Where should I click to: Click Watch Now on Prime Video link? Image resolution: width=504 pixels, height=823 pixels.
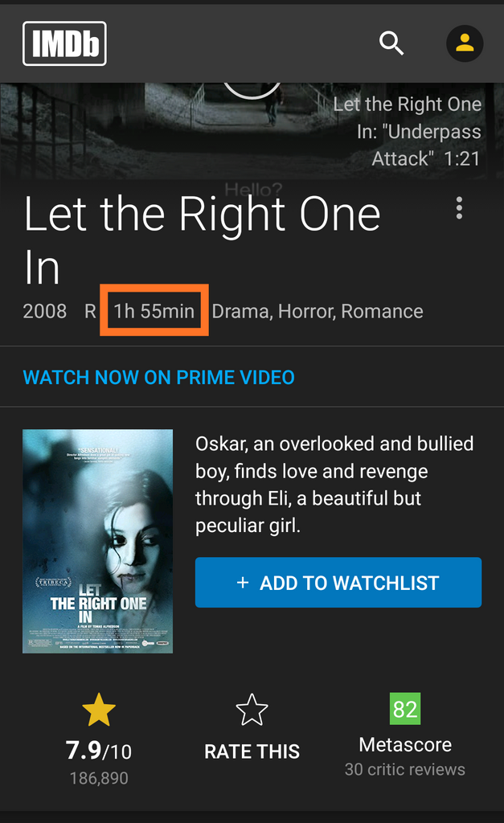click(158, 378)
